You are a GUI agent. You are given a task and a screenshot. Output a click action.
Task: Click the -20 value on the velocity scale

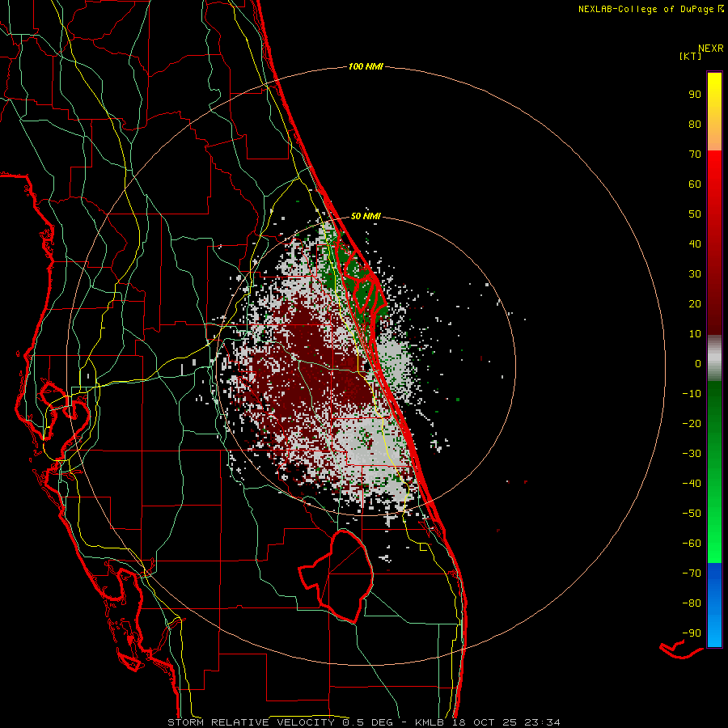point(692,423)
